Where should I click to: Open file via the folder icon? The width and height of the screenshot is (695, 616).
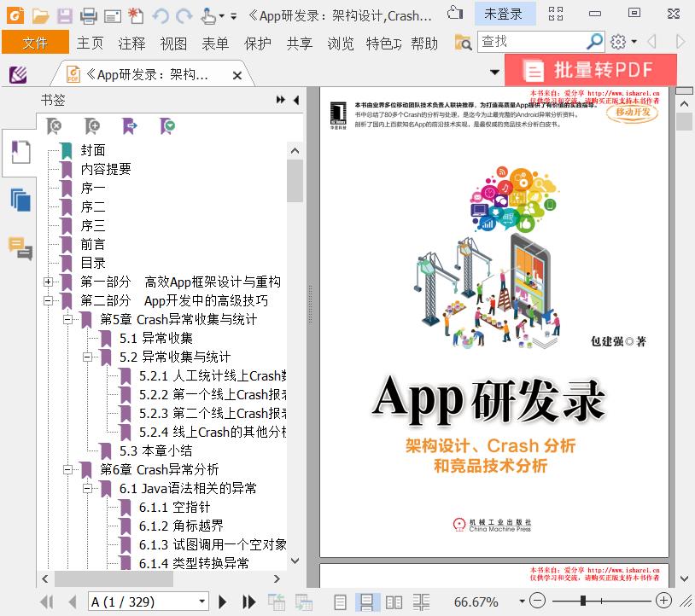40,16
